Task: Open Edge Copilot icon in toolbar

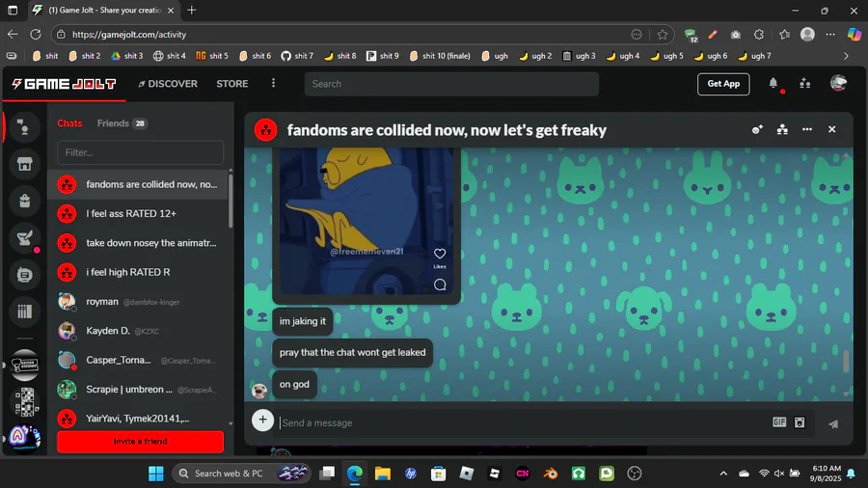Action: point(854,35)
